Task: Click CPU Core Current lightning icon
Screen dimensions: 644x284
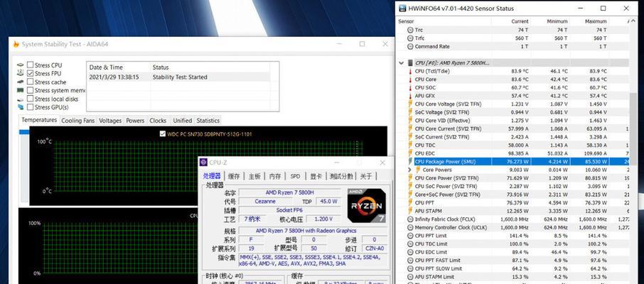Action: coord(410,129)
